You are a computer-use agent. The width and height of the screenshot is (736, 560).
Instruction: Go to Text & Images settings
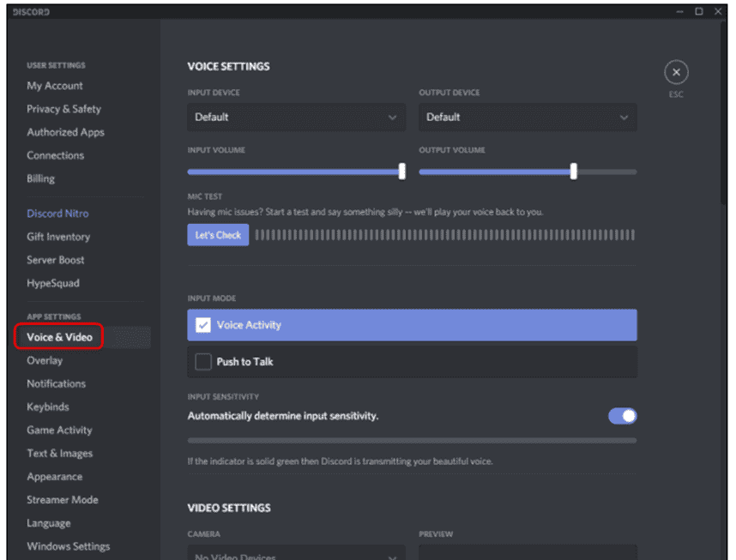59,454
